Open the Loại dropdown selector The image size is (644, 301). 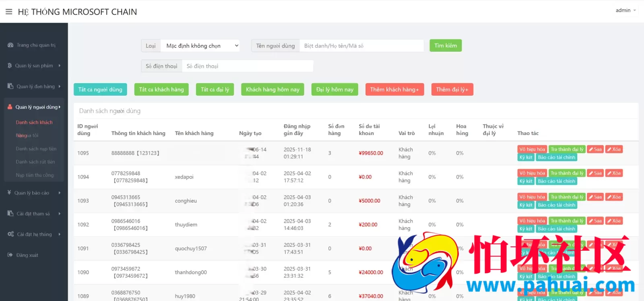[x=200, y=45]
